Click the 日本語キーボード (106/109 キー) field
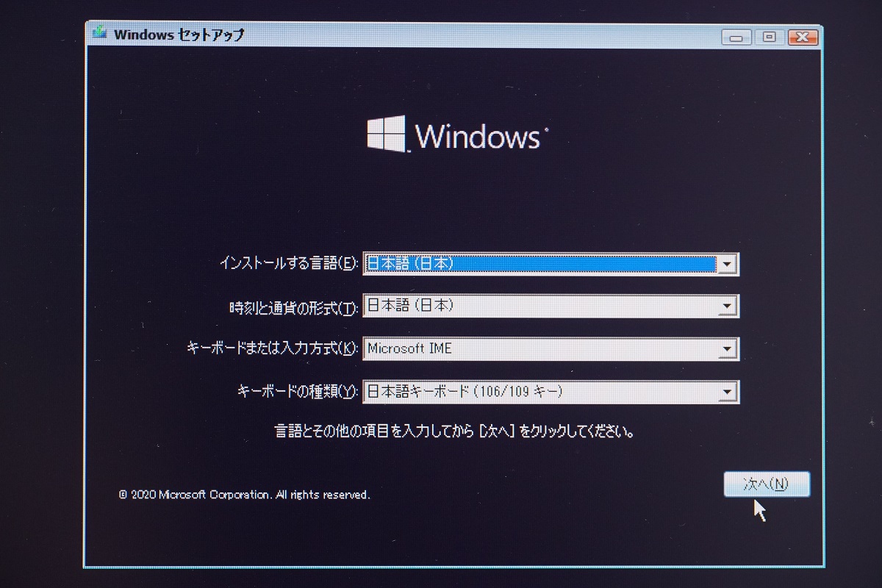This screenshot has height=588, width=882. click(551, 392)
